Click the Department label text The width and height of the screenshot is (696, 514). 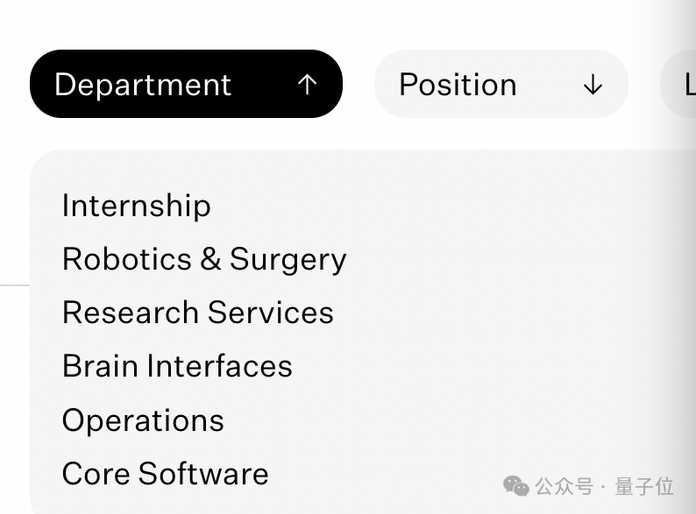click(x=142, y=85)
